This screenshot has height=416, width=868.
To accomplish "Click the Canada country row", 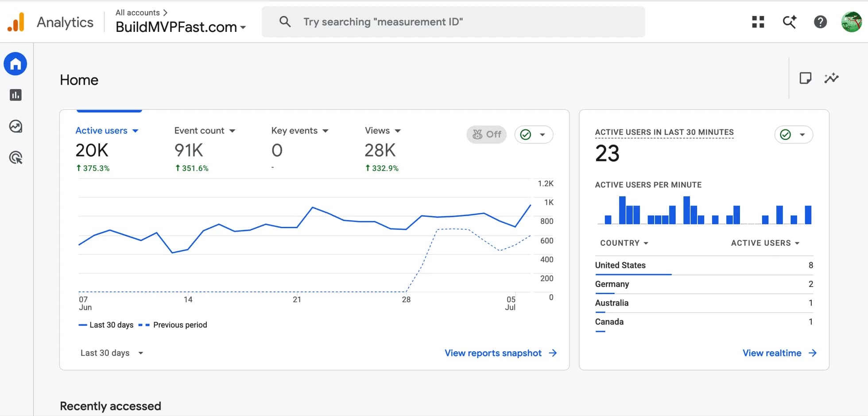I will click(704, 322).
